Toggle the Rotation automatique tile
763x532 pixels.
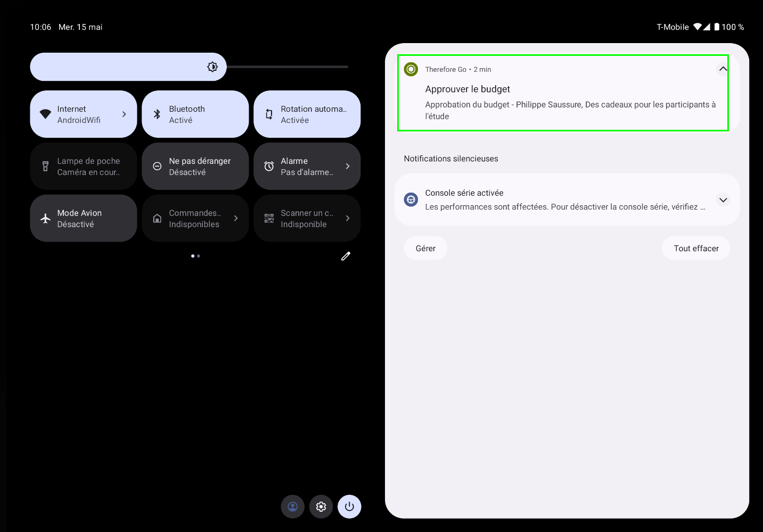click(307, 114)
